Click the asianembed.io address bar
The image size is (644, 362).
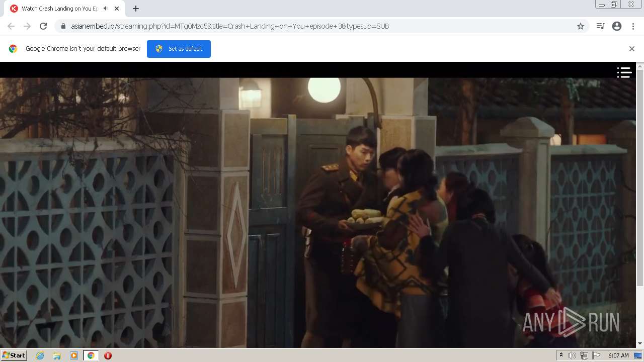click(x=322, y=26)
